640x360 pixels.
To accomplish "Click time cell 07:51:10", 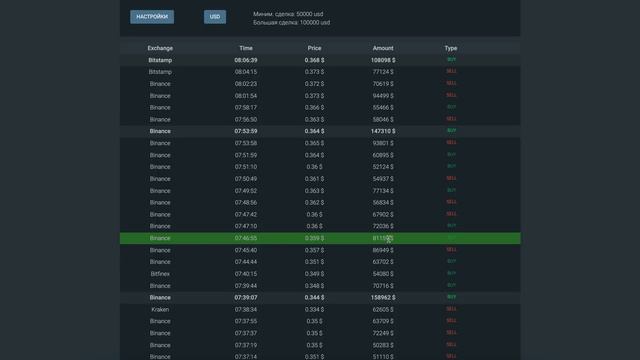I will pyautogui.click(x=246, y=167).
